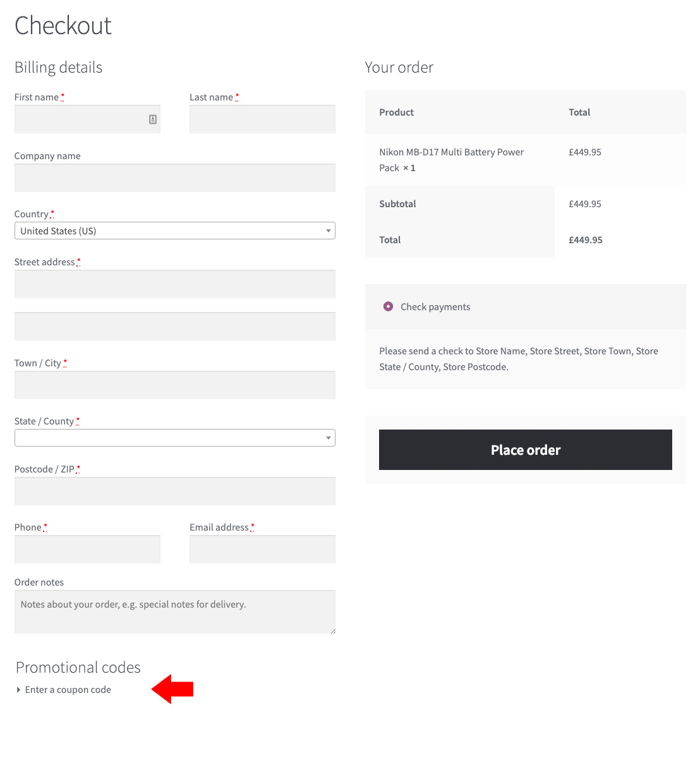Open the Country dropdown showing United States
This screenshot has width=700, height=758.
coord(175,231)
